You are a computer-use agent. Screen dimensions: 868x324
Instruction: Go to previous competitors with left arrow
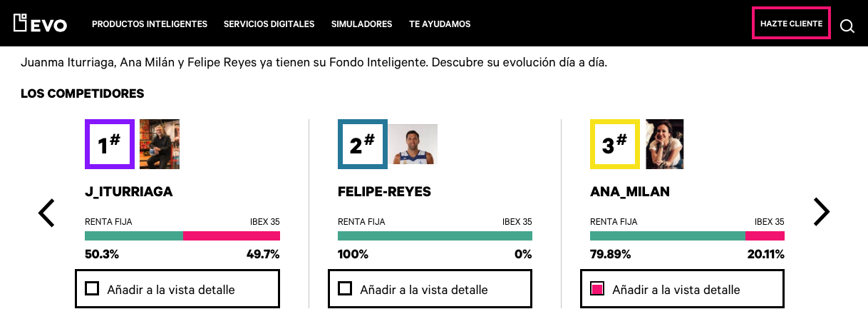pyautogui.click(x=46, y=213)
